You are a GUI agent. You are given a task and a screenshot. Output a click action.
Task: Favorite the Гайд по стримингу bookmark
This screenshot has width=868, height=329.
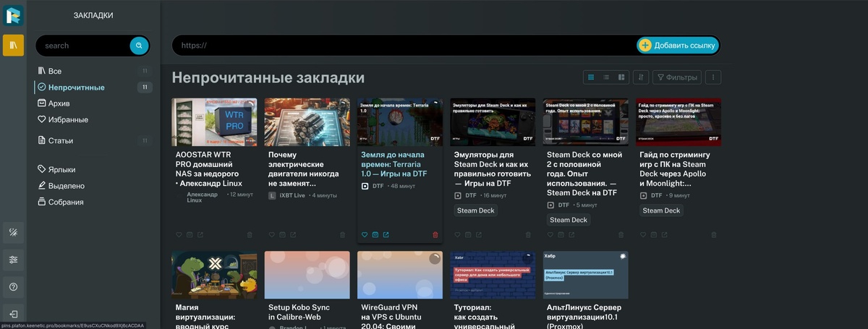point(643,235)
